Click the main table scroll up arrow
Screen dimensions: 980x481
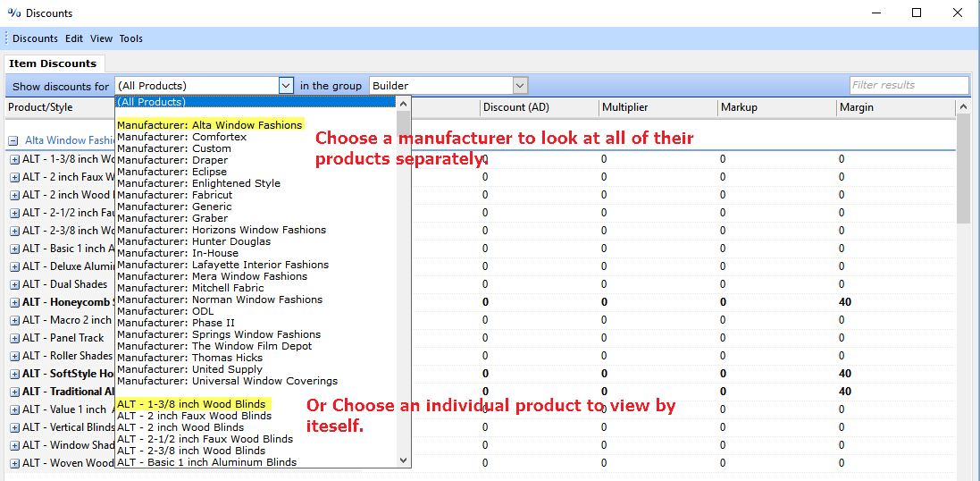[963, 107]
